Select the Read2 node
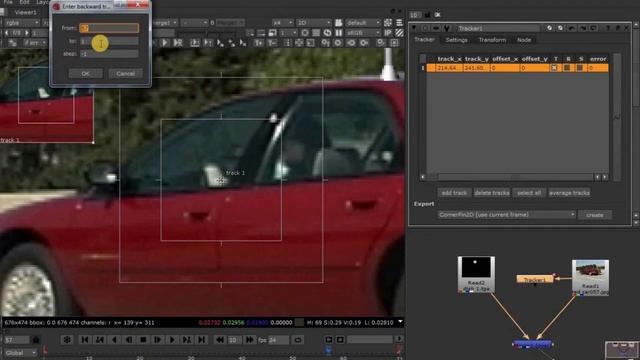The width and height of the screenshot is (640, 360). [x=476, y=274]
